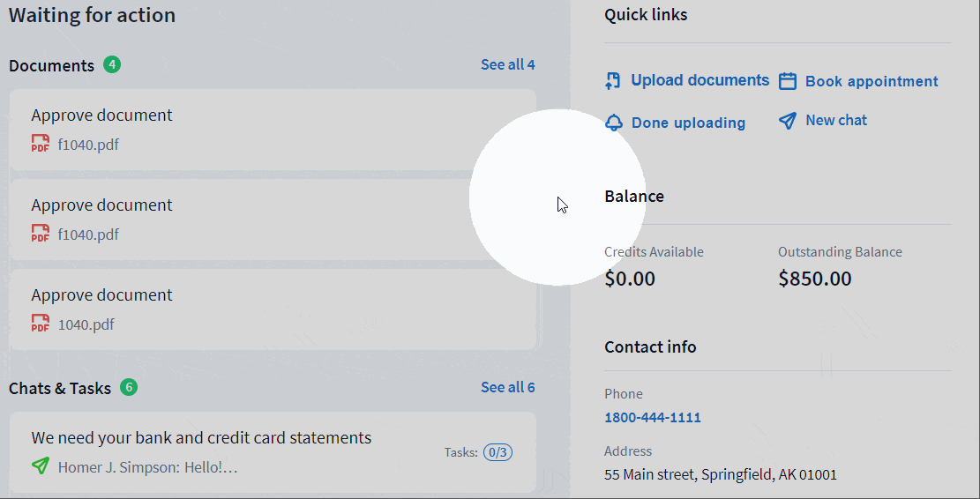
Task: Click the Done uploading bell icon
Action: pos(614,123)
